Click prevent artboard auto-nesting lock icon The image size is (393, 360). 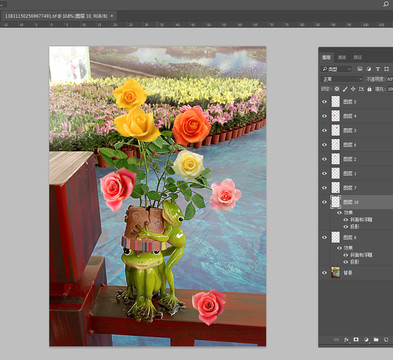pyautogui.click(x=361, y=89)
